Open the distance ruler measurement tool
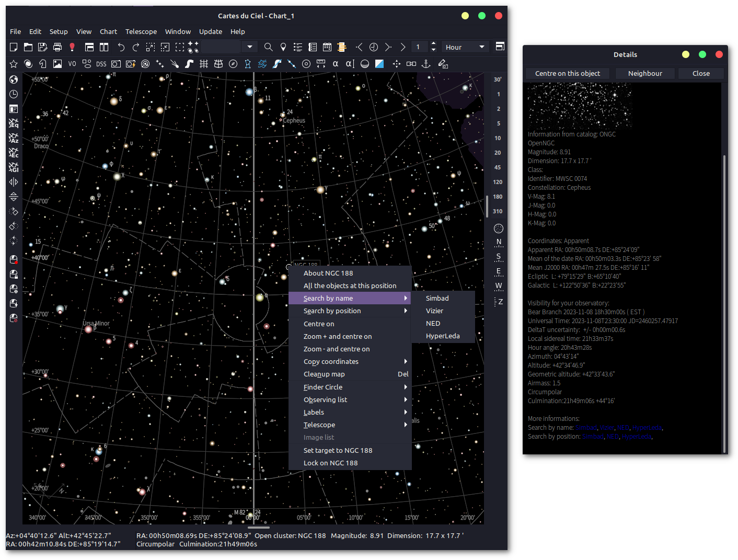 pos(321,64)
